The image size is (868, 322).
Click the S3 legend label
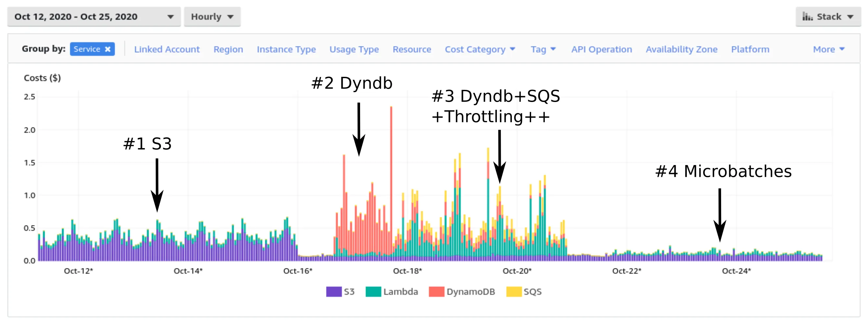pyautogui.click(x=349, y=292)
